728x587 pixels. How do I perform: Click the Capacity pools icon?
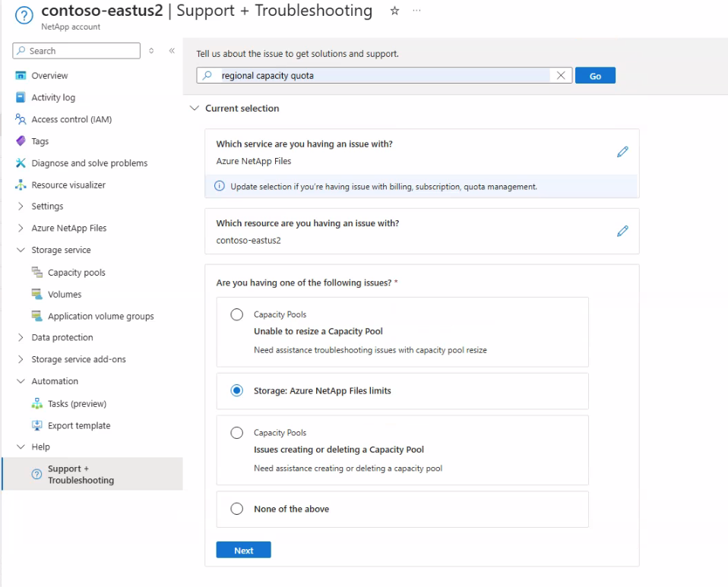37,272
